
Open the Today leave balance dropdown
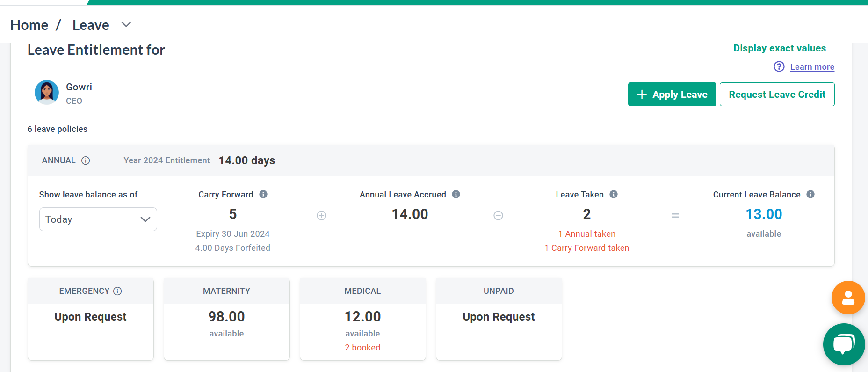(98, 219)
